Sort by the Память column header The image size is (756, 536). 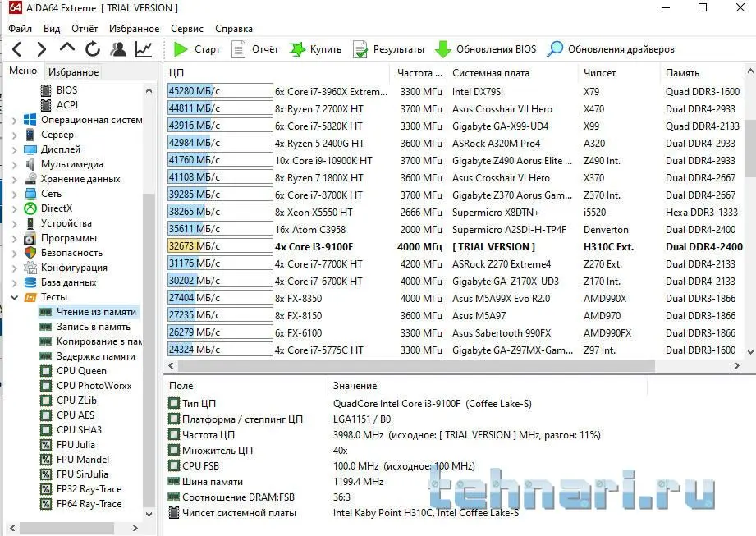702,73
